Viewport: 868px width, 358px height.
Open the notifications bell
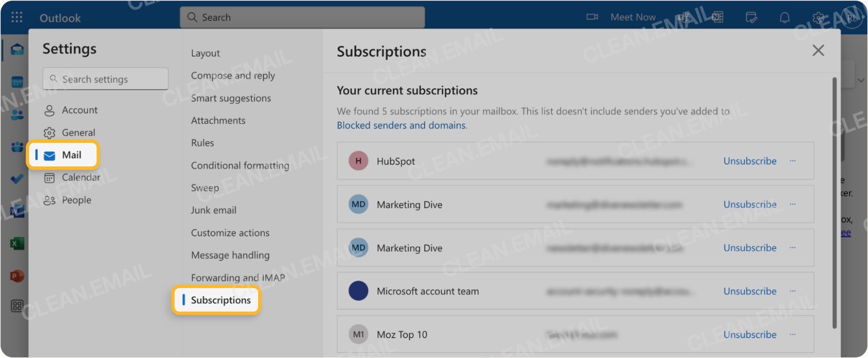tap(785, 18)
